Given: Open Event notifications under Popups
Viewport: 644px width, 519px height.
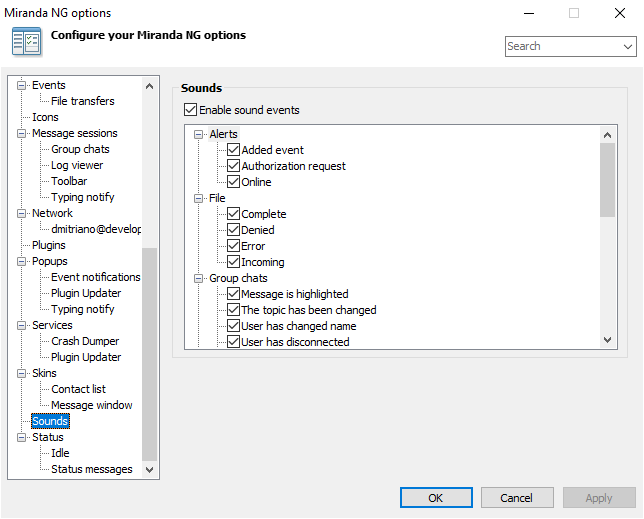Looking at the screenshot, I should click(96, 277).
